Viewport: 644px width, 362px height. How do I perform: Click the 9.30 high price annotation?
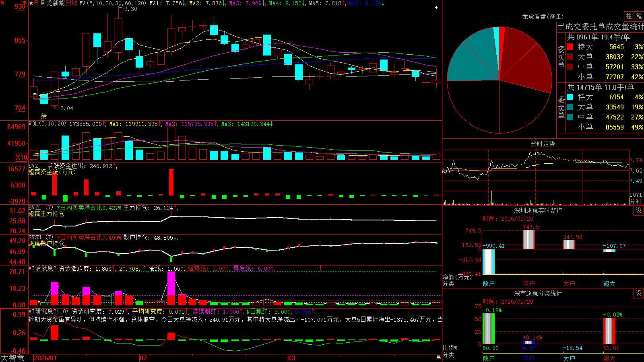(130, 9)
